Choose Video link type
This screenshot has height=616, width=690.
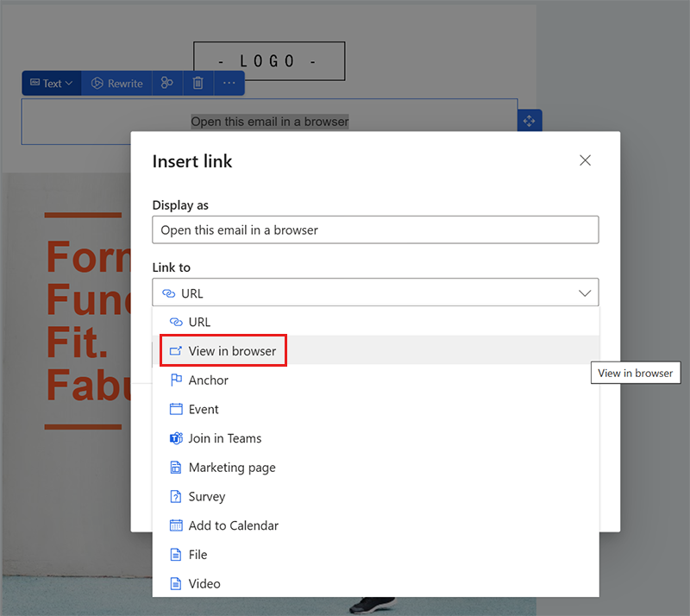click(x=375, y=583)
